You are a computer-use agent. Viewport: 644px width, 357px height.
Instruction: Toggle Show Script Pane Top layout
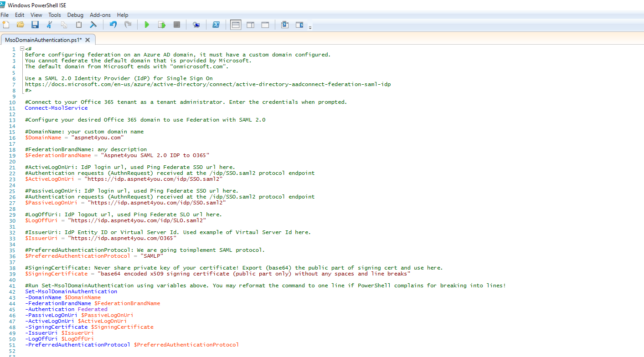(x=236, y=25)
